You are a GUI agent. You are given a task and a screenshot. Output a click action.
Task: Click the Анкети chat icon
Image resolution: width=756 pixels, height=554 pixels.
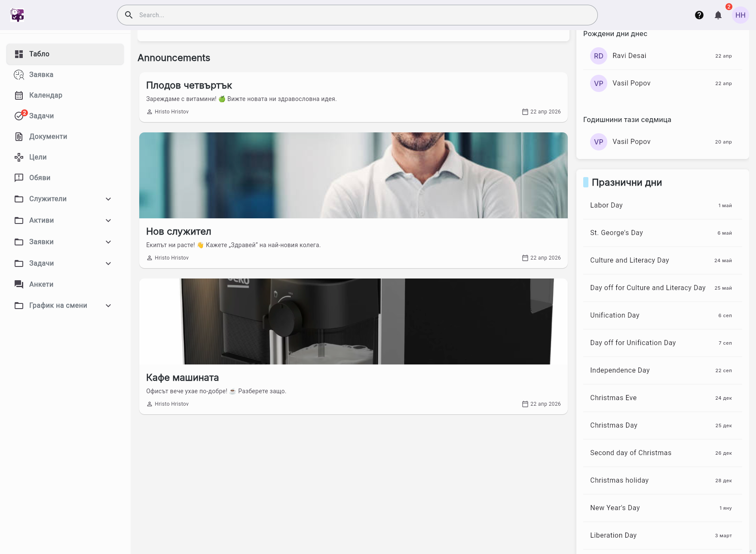click(19, 284)
